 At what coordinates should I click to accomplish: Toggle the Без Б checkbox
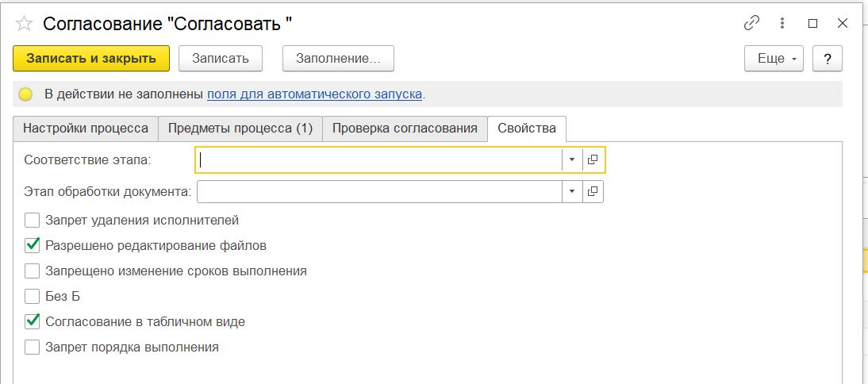32,297
